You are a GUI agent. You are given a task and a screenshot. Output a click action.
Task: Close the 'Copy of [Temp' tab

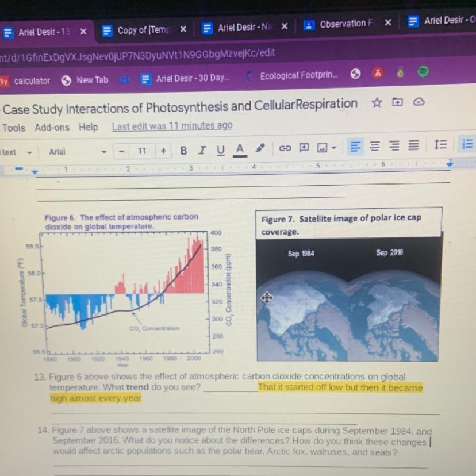(183, 29)
